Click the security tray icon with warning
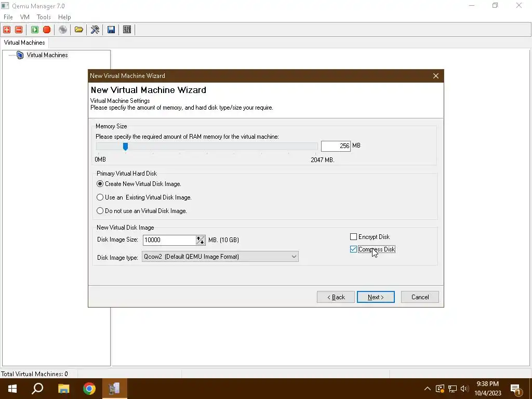532x399 pixels. (x=440, y=389)
